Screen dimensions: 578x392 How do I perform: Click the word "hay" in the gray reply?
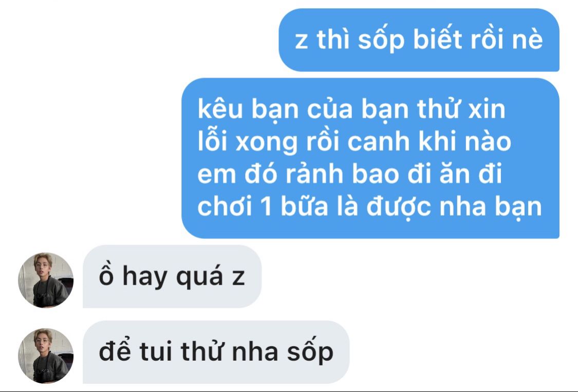point(145,276)
